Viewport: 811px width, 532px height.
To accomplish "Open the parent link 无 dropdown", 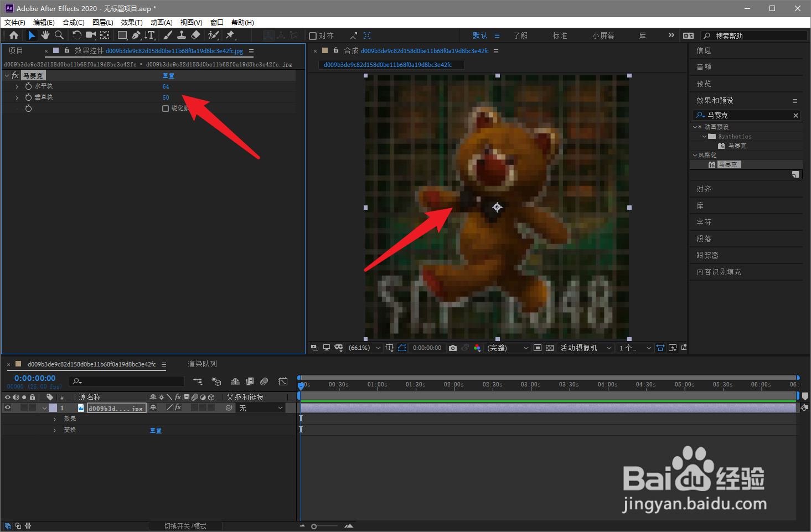I will point(261,408).
